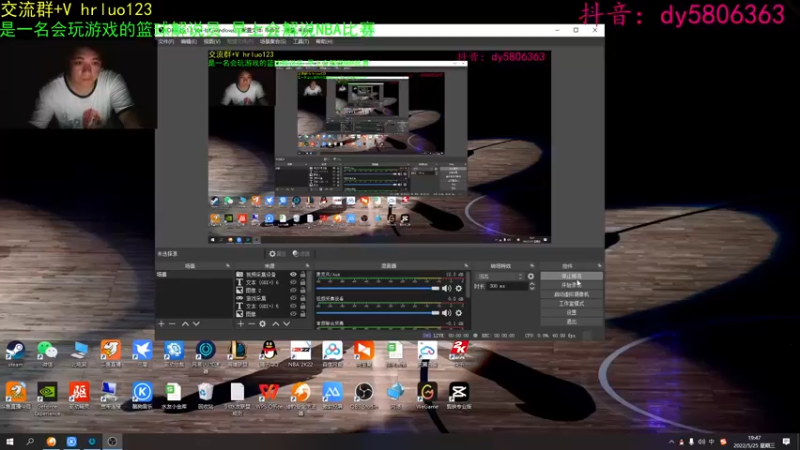Mute the 视频采集设备 mixer speaker icon
Screen dimensions: 800x450
[446, 313]
